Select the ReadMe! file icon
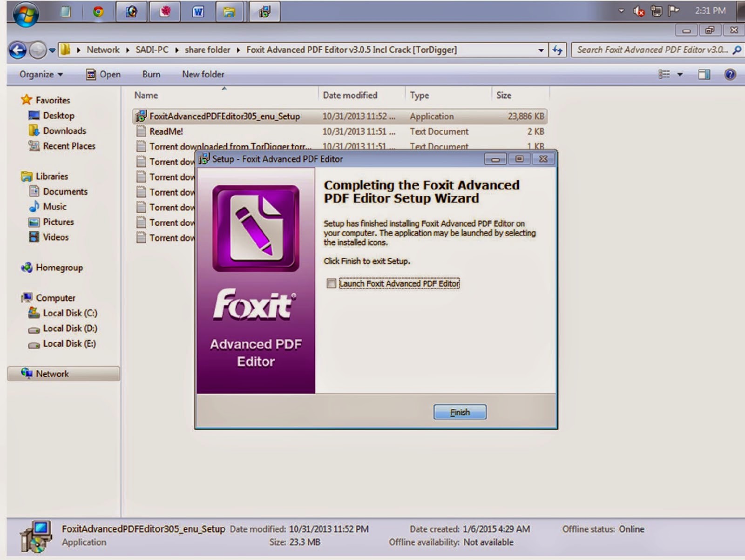Image resolution: width=745 pixels, height=560 pixels. point(141,131)
